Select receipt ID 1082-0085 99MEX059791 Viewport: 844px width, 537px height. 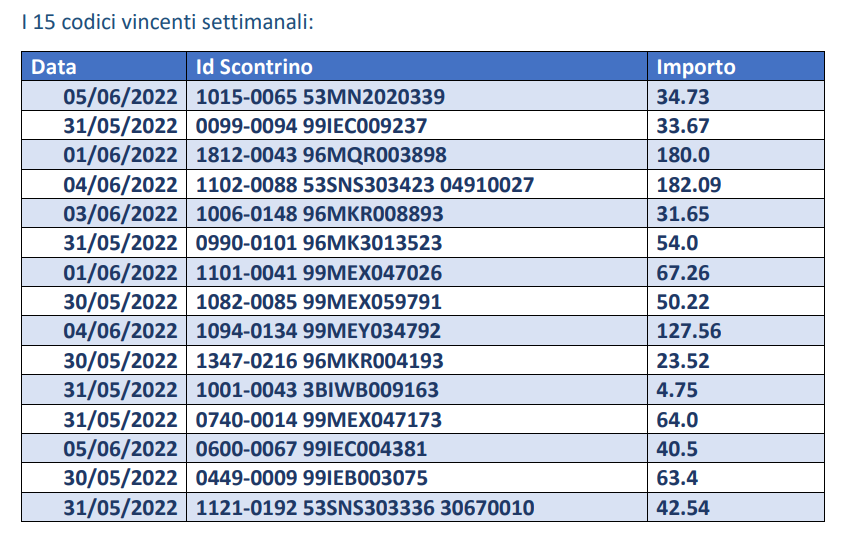click(x=319, y=302)
